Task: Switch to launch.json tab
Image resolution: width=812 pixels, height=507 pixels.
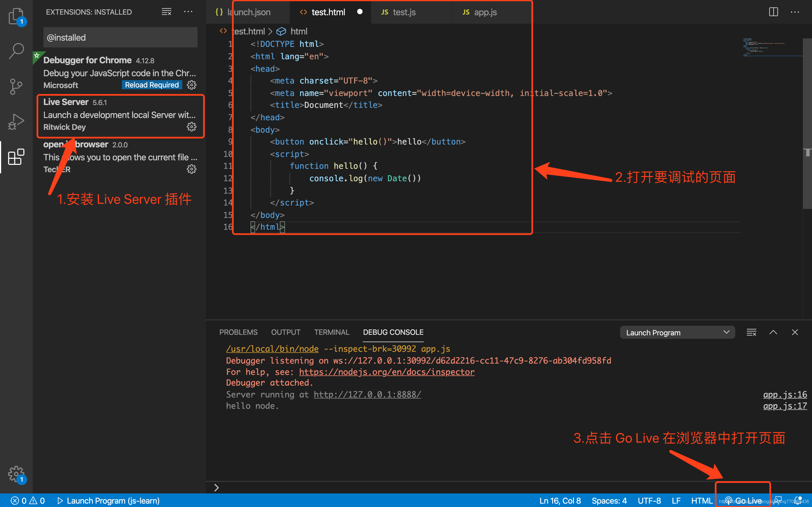Action: click(248, 12)
